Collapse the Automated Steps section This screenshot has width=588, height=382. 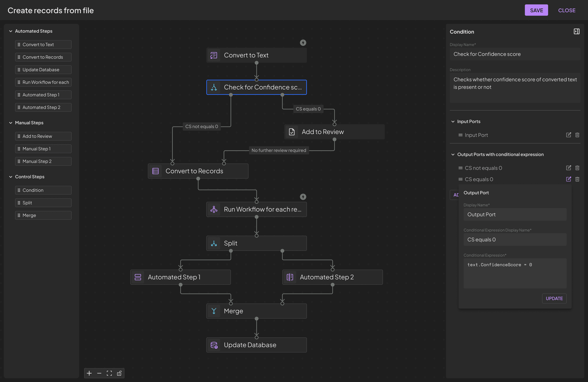(11, 31)
